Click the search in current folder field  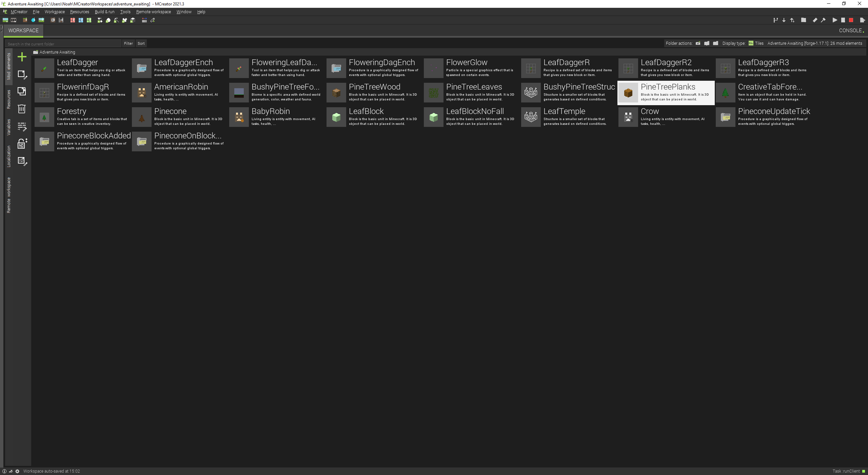[63, 43]
